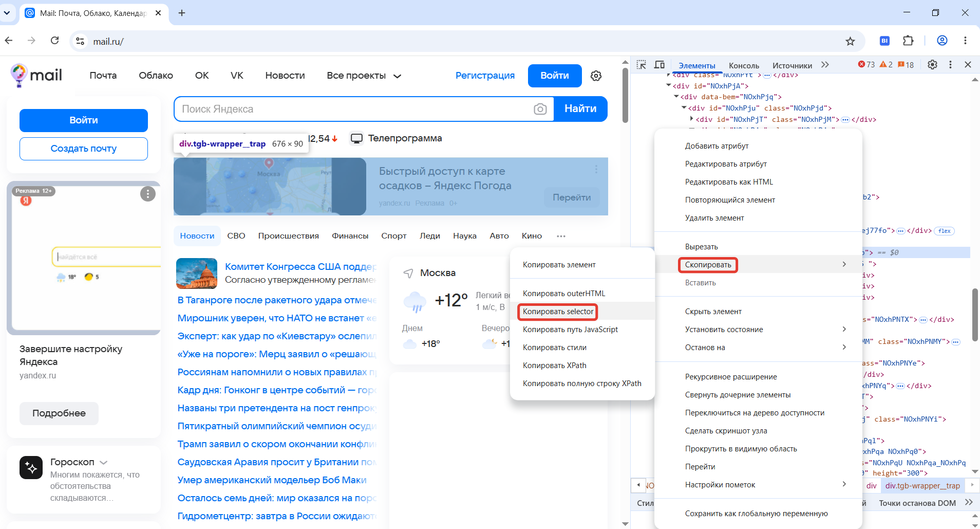
Task: Open mail.ru settings gear icon near Войти
Action: pyautogui.click(x=596, y=76)
